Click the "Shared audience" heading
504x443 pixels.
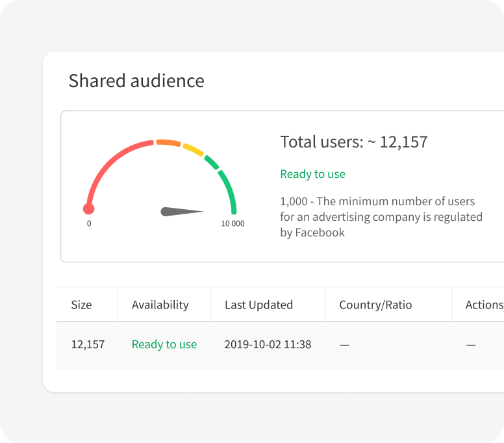136,81
